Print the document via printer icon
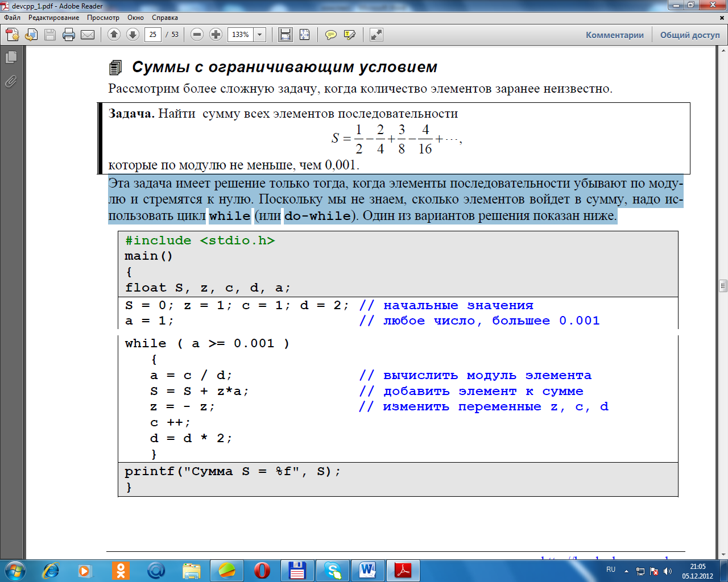The height and width of the screenshot is (582, 728). point(69,35)
